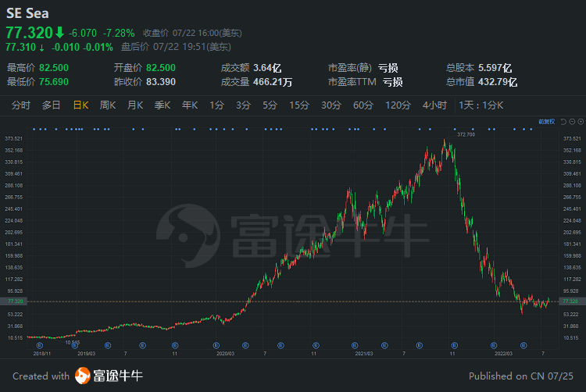Click the 372.700 peak price label on chart

pyautogui.click(x=466, y=134)
